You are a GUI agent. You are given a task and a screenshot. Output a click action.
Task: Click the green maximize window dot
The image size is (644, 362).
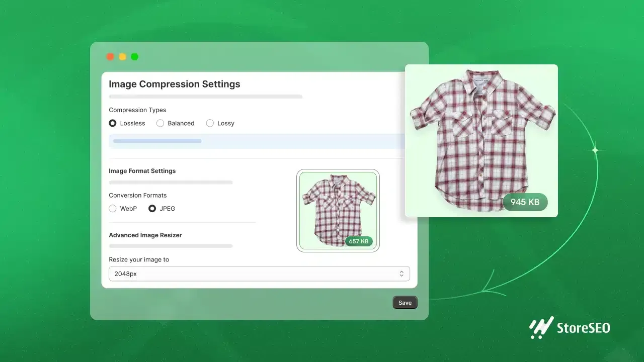pos(134,57)
